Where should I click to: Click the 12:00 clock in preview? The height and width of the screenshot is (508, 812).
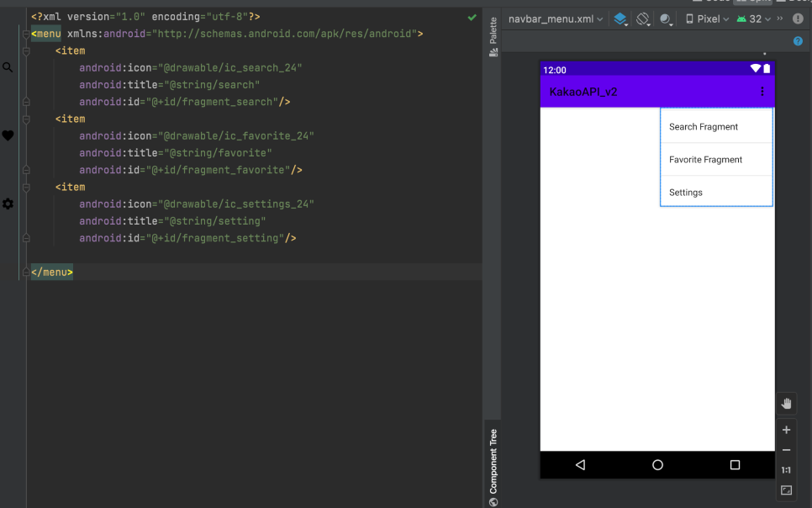click(555, 70)
